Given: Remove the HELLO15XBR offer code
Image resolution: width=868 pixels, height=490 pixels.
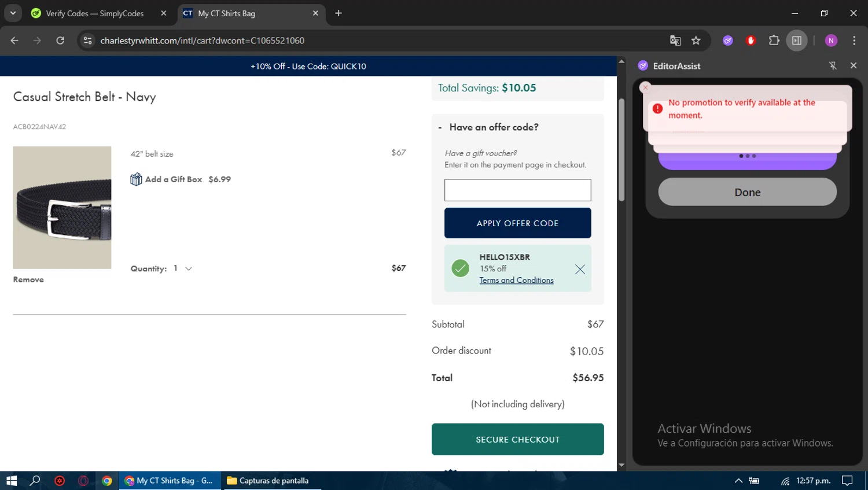Looking at the screenshot, I should (x=580, y=269).
